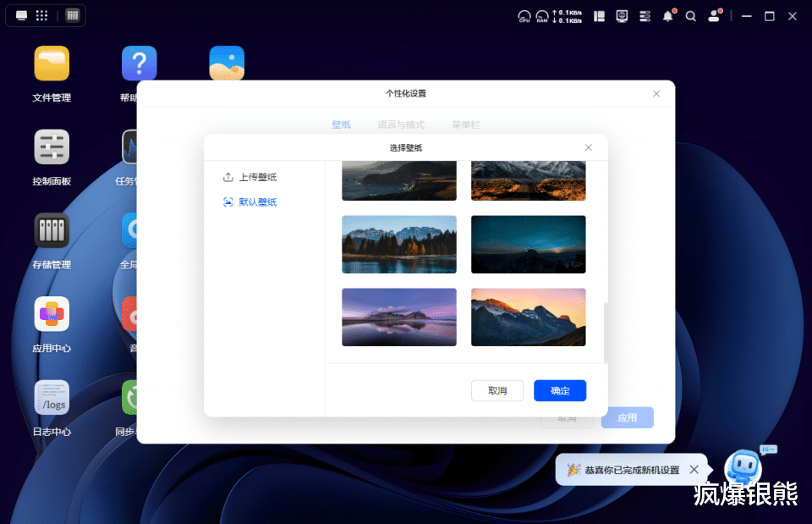
Task: Choose the coastal cliff wallpaper thumbnail
Action: [399, 180]
